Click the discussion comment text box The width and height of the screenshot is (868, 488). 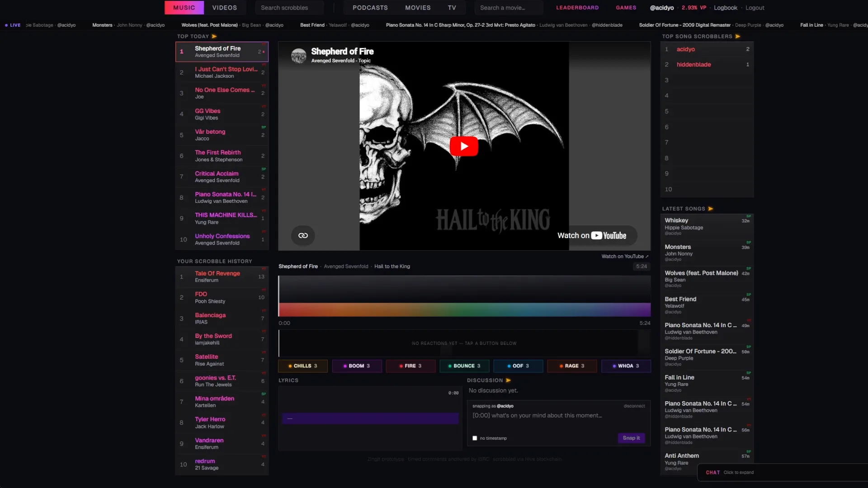click(559, 421)
